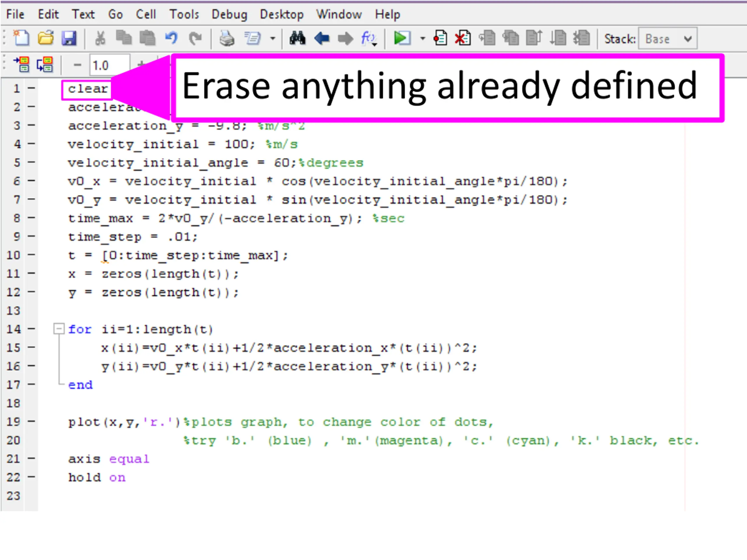747x560 pixels.
Task: Expand the Run button dropdown arrow
Action: click(423, 38)
